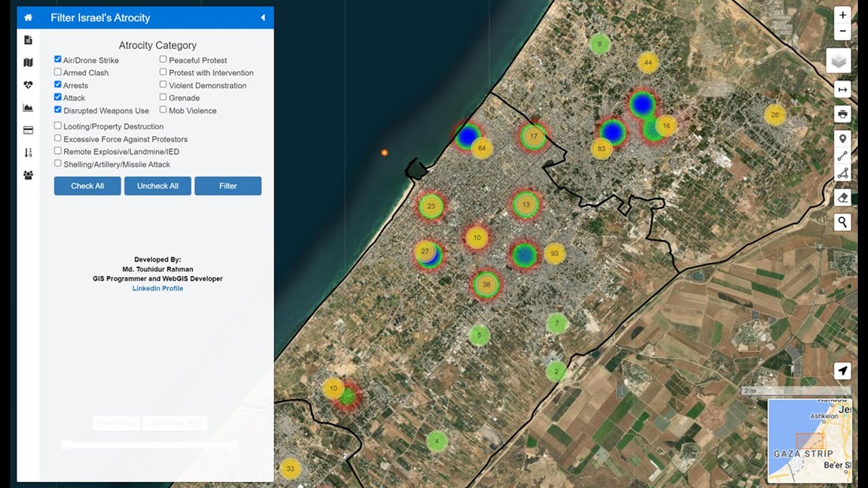868x488 pixels.
Task: Click the cluster labeled 13
Action: [x=526, y=204]
